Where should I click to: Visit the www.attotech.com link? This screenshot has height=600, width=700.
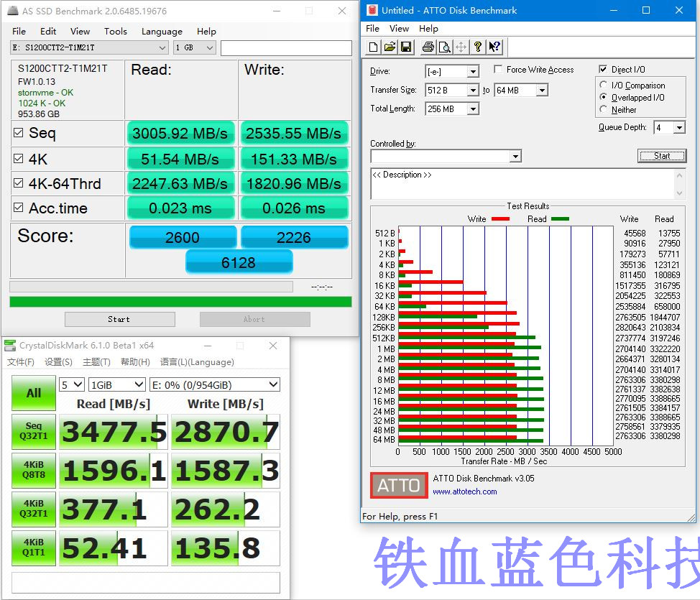[x=466, y=491]
